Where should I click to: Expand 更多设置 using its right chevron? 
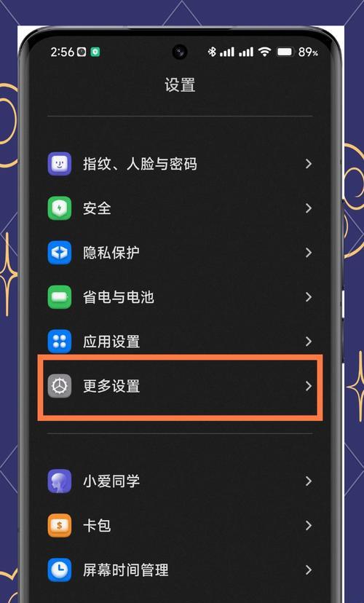pyautogui.click(x=308, y=386)
